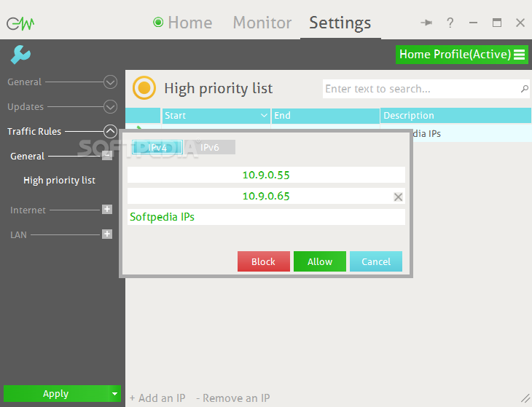
Task: Click the orange High priority list icon
Action: pyautogui.click(x=144, y=88)
